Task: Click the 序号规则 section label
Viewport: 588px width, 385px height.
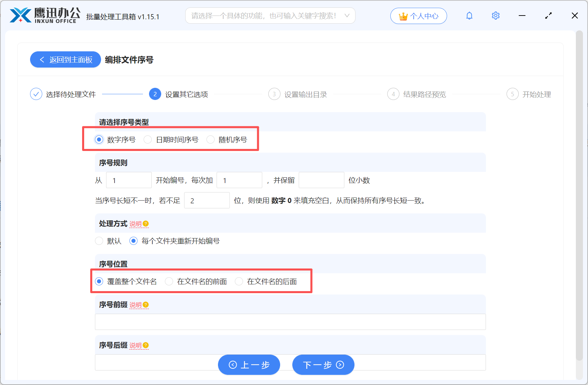Action: (x=113, y=163)
